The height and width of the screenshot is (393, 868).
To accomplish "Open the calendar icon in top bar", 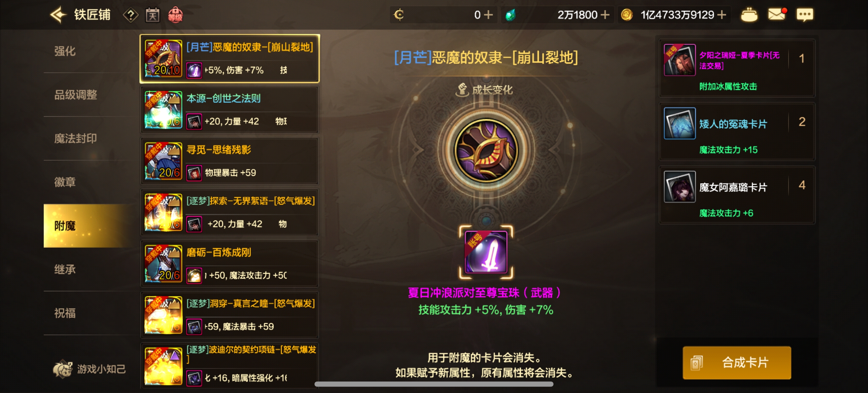I will [152, 15].
